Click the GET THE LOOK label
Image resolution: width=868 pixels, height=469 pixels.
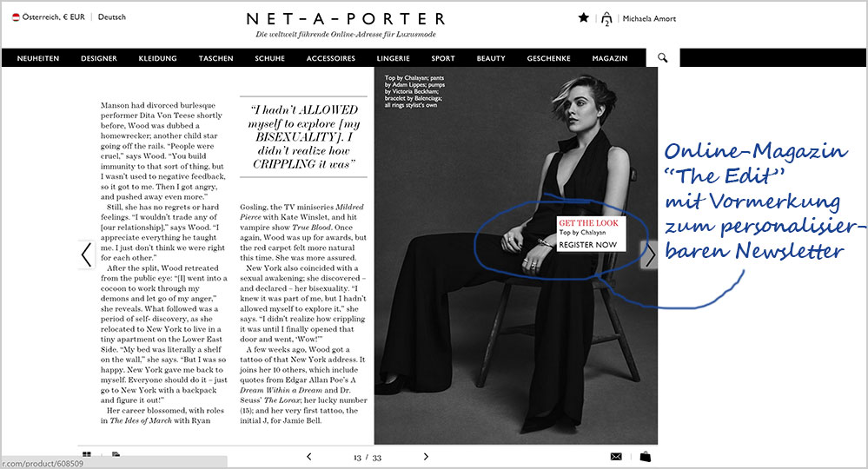[588, 223]
